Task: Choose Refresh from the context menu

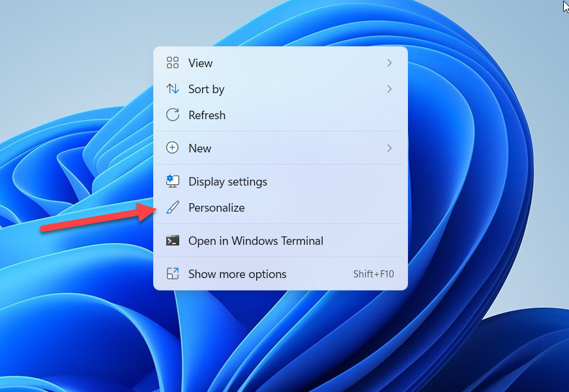Action: point(207,115)
